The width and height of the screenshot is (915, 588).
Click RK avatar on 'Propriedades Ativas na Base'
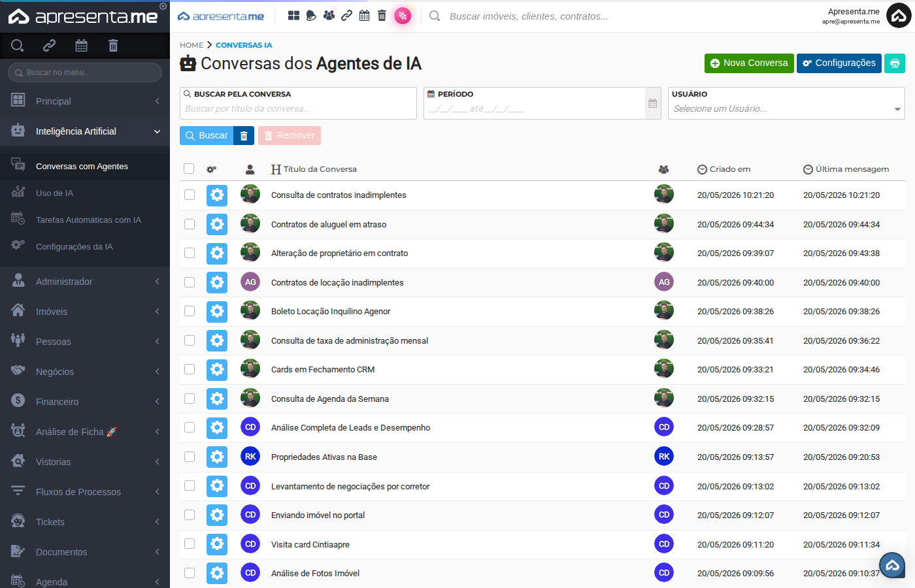tap(250, 457)
